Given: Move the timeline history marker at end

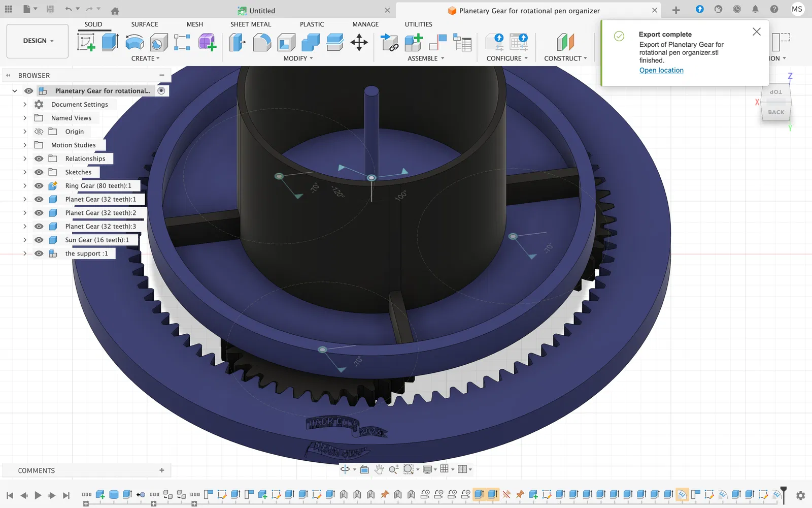Looking at the screenshot, I should click(784, 495).
